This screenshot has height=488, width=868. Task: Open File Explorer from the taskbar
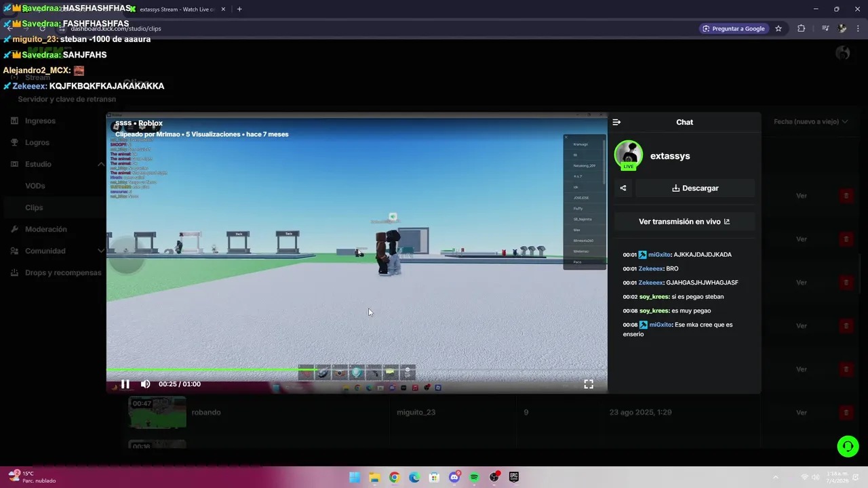coord(374,477)
